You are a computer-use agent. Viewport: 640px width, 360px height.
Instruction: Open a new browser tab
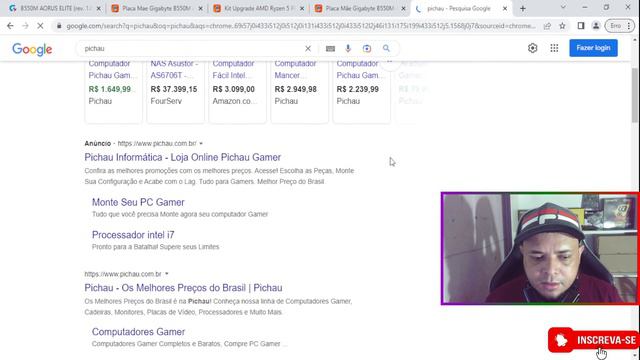click(x=523, y=8)
